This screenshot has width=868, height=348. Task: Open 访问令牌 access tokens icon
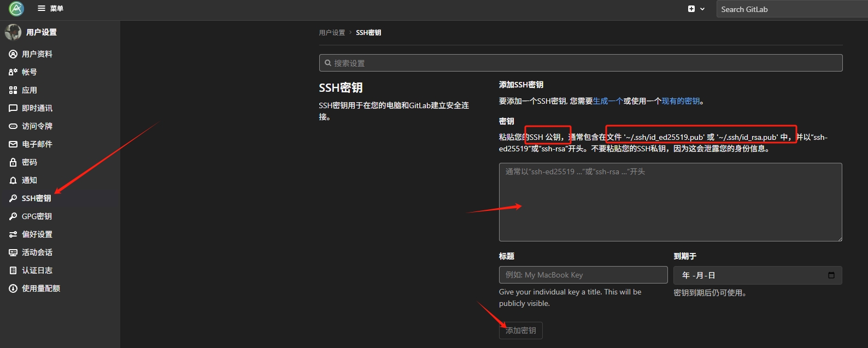click(13, 126)
